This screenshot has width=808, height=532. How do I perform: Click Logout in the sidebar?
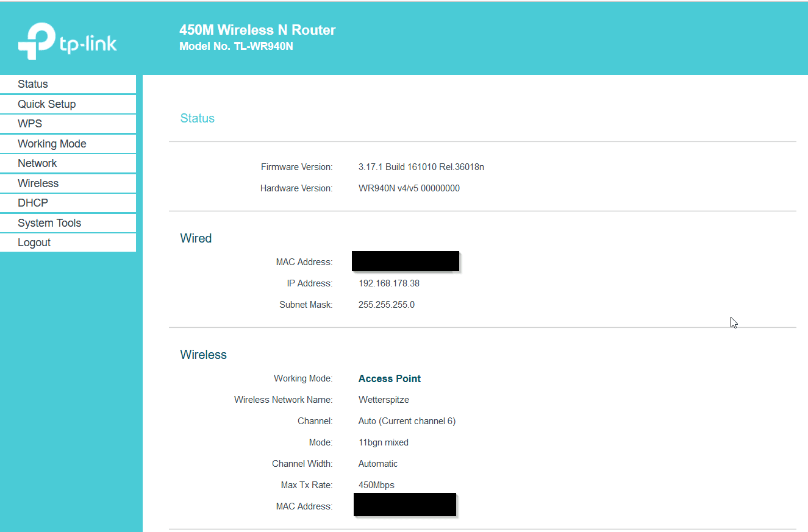[68, 243]
